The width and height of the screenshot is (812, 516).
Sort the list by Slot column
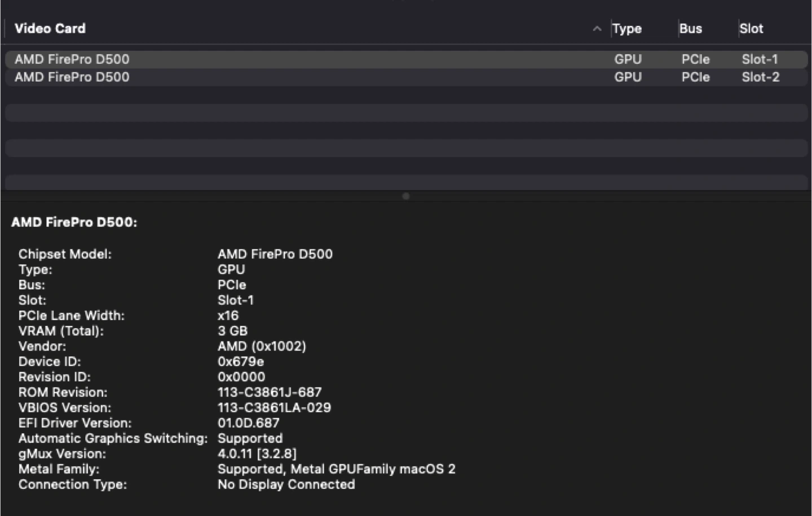751,29
